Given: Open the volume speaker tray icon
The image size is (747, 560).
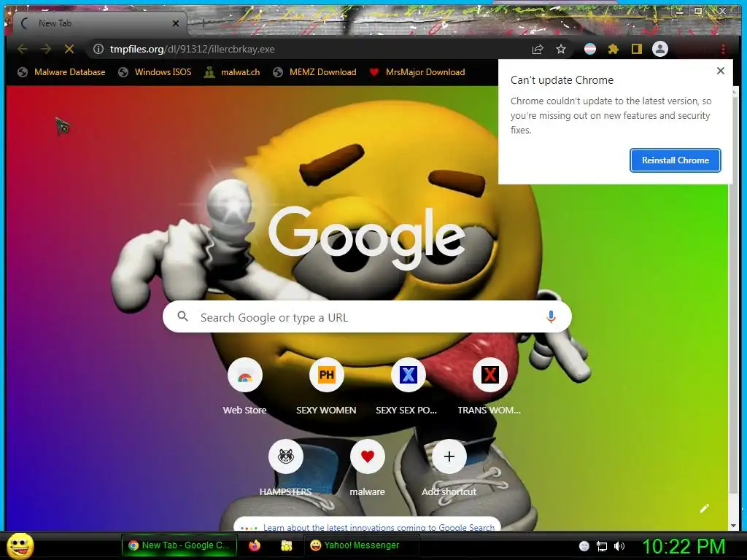Looking at the screenshot, I should (x=619, y=546).
